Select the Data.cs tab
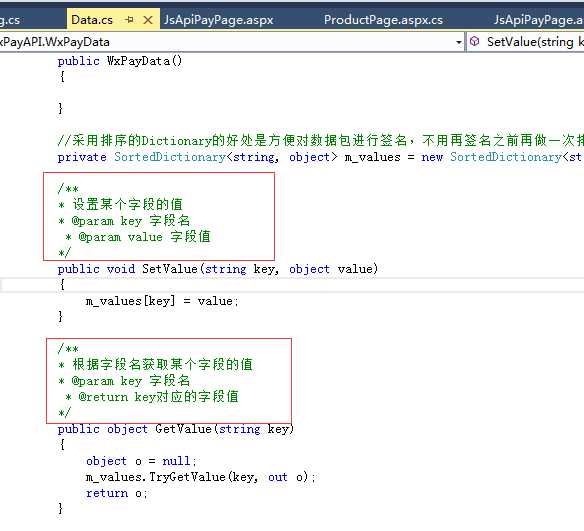Image resolution: width=584 pixels, height=531 pixels. click(92, 20)
